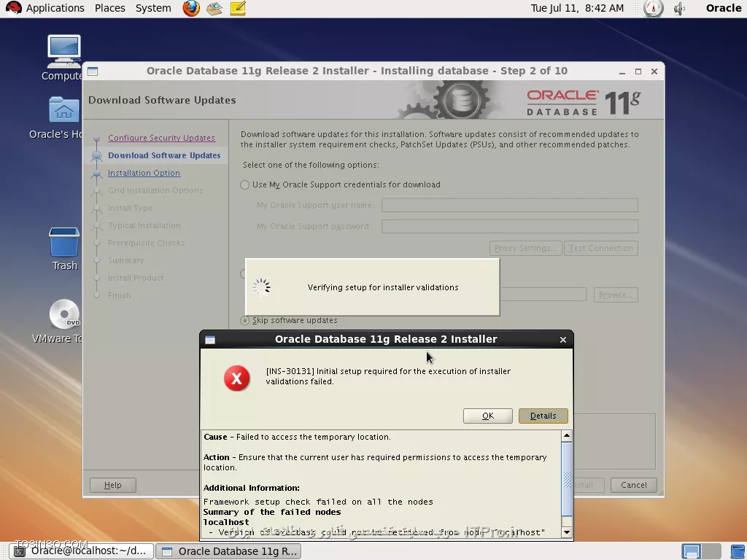The image size is (747, 560).
Task: Go to Installation Option step
Action: click(144, 173)
